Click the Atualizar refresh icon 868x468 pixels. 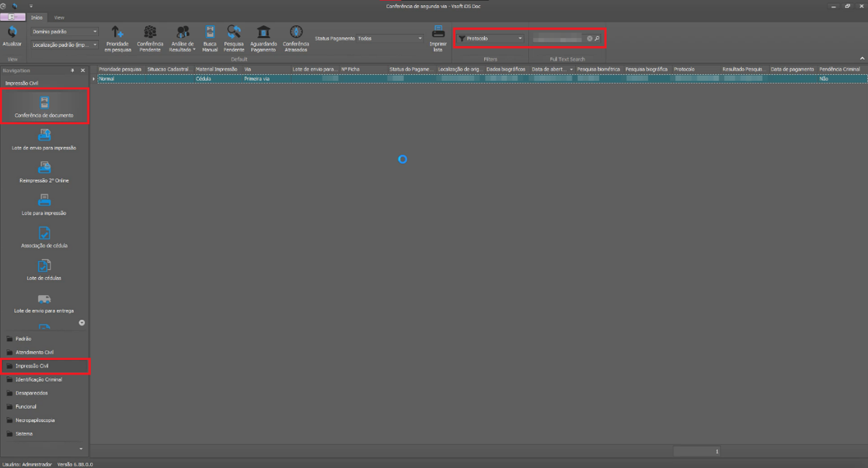pyautogui.click(x=12, y=32)
